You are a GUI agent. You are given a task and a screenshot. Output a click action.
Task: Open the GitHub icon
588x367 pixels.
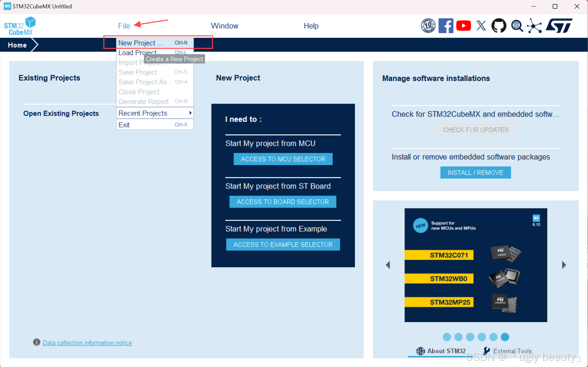pyautogui.click(x=499, y=26)
